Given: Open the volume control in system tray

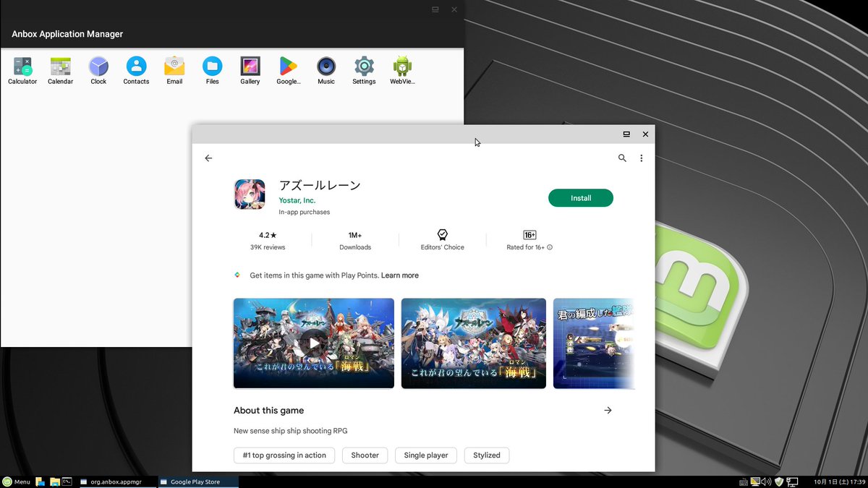Looking at the screenshot, I should coord(767,481).
